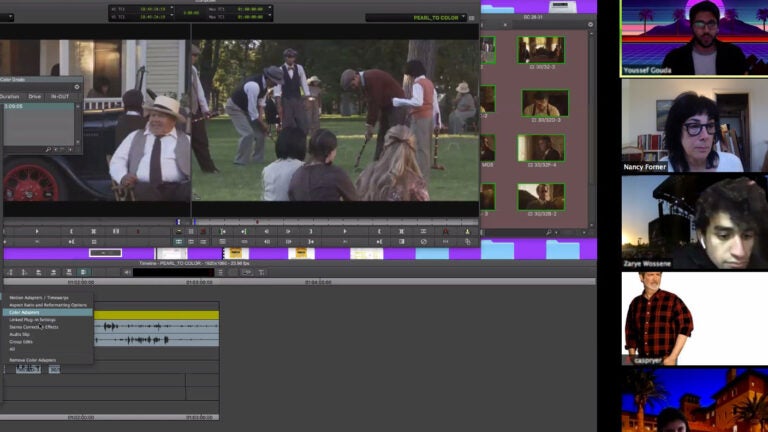The width and height of the screenshot is (768, 432).
Task: Click the circle-slash icon in the lower record button row
Action: click(x=424, y=241)
